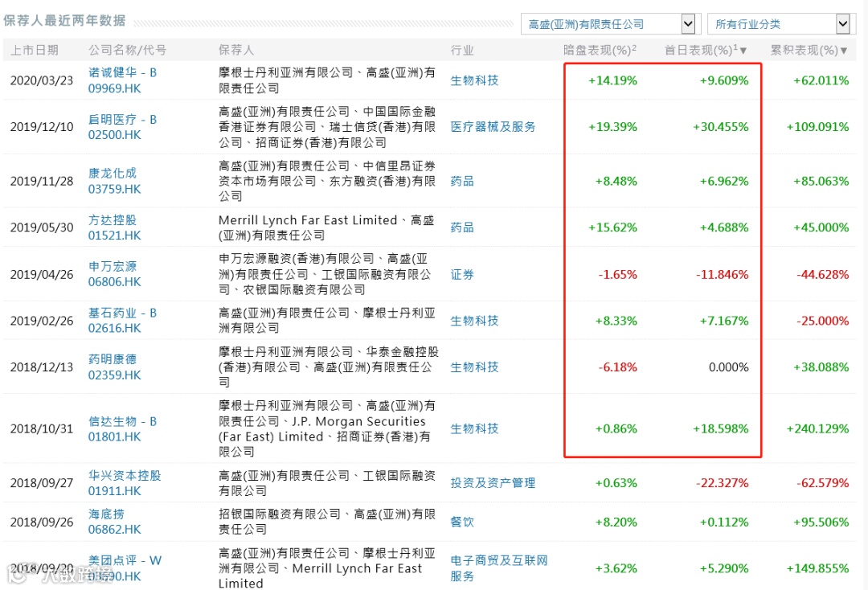The height and width of the screenshot is (590, 868).
Task: Select cumulative value +149.855%
Action: (x=817, y=568)
